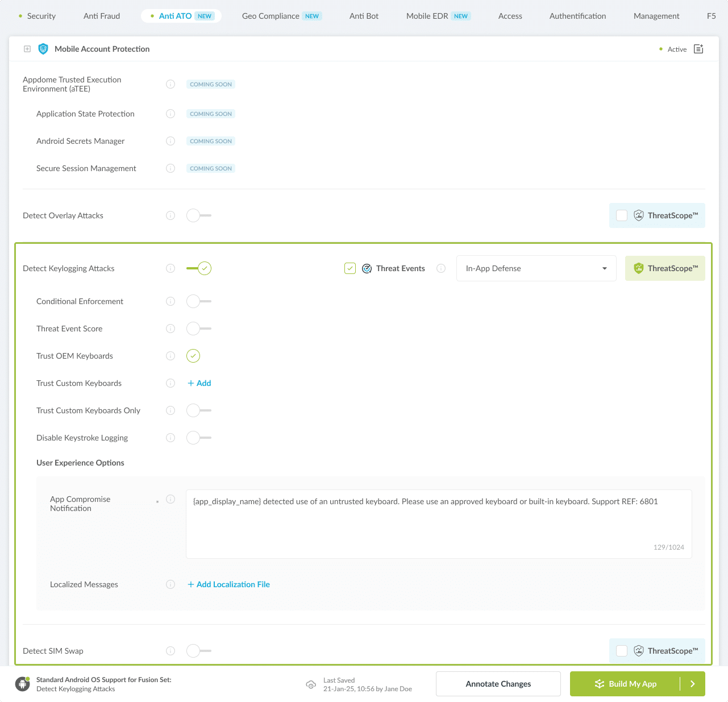Uncheck the Threat Events checkbox
Image resolution: width=728 pixels, height=702 pixels.
(350, 268)
